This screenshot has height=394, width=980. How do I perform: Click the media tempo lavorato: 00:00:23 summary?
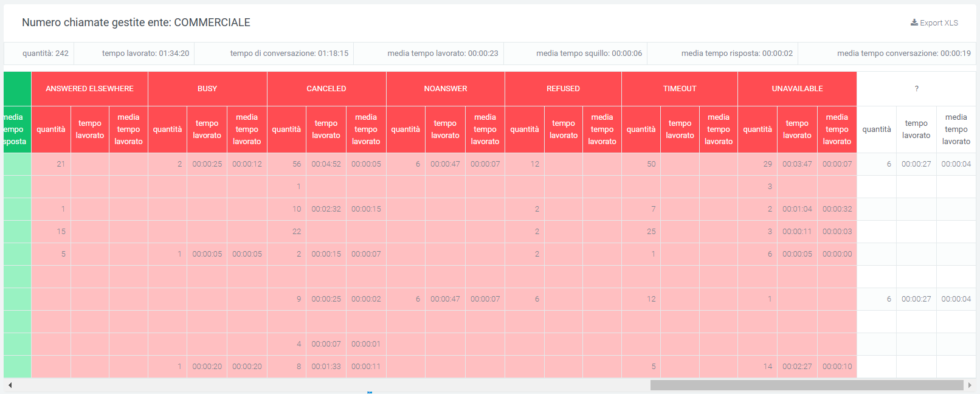(443, 54)
